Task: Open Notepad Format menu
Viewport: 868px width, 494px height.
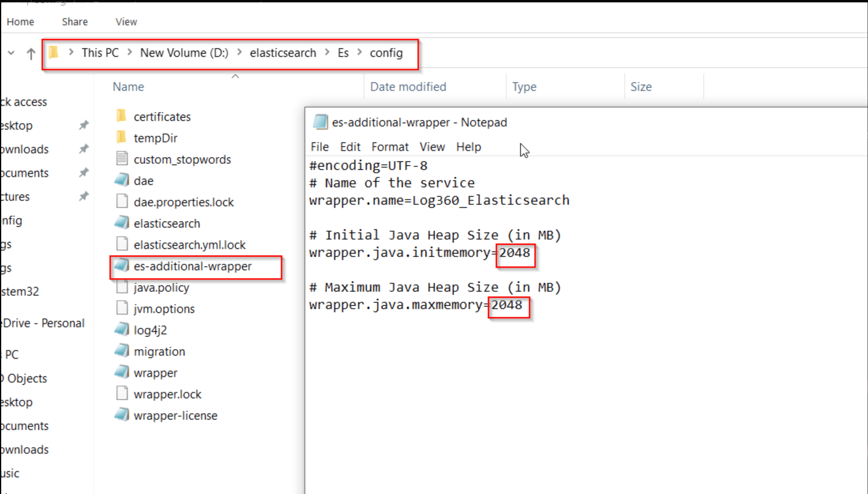Action: click(x=389, y=147)
